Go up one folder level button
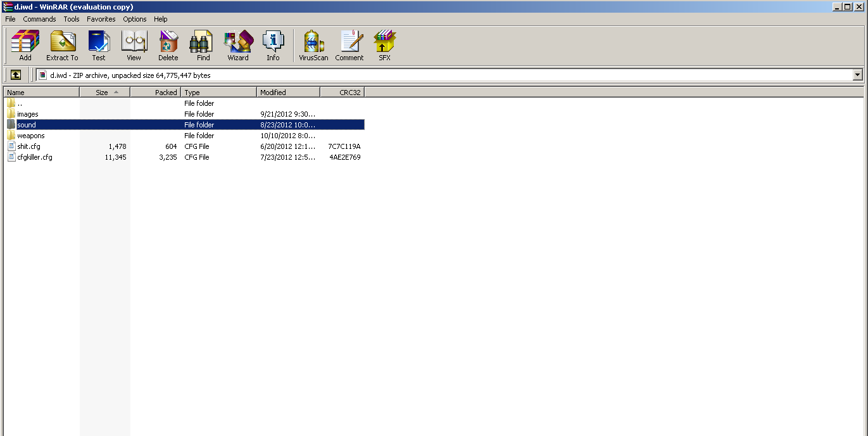Screen dimensions: 868x436 [16, 75]
